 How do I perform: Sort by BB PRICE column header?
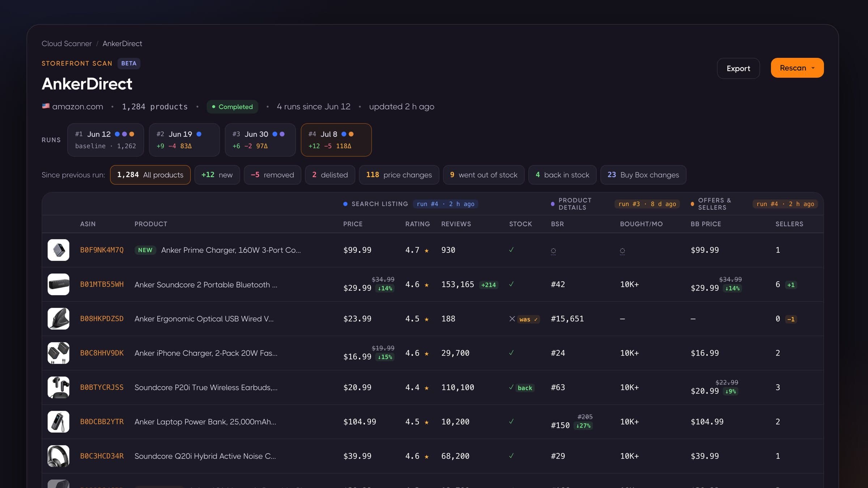tap(706, 224)
